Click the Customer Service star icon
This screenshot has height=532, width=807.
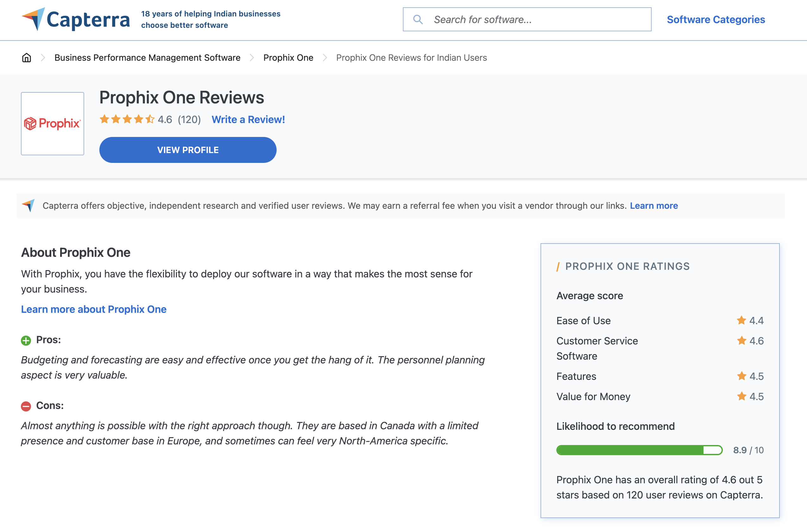[741, 340]
